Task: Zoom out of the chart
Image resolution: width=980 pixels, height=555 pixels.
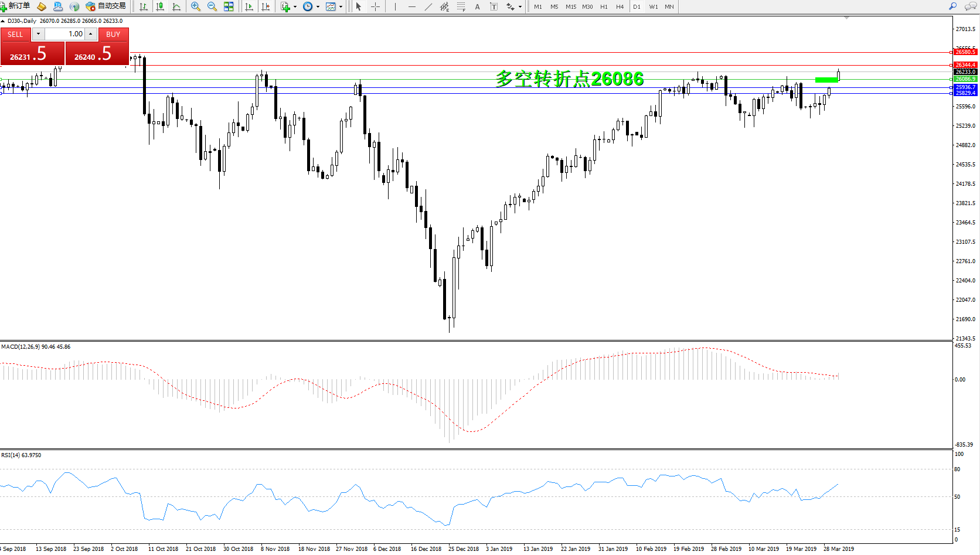Action: [x=212, y=6]
